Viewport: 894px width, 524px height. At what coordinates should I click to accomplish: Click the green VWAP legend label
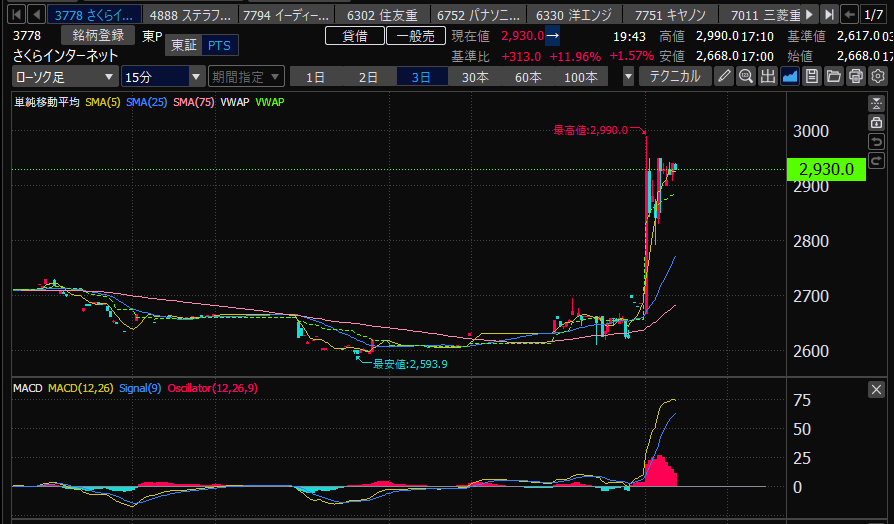270,102
